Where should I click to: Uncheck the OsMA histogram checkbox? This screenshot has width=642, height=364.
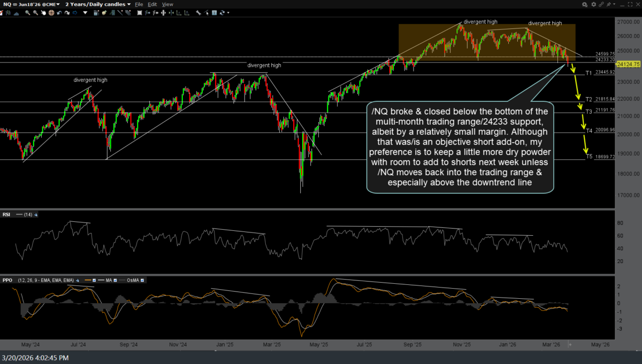pyautogui.click(x=142, y=280)
